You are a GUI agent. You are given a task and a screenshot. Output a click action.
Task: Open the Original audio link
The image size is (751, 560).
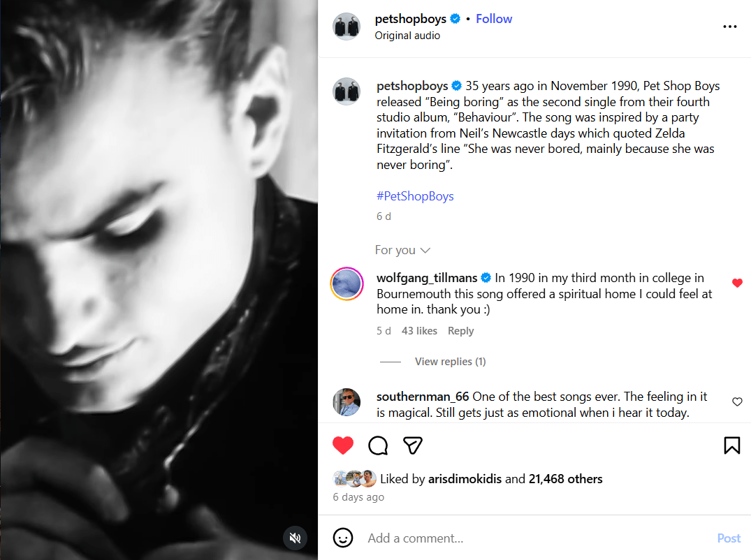coord(407,36)
